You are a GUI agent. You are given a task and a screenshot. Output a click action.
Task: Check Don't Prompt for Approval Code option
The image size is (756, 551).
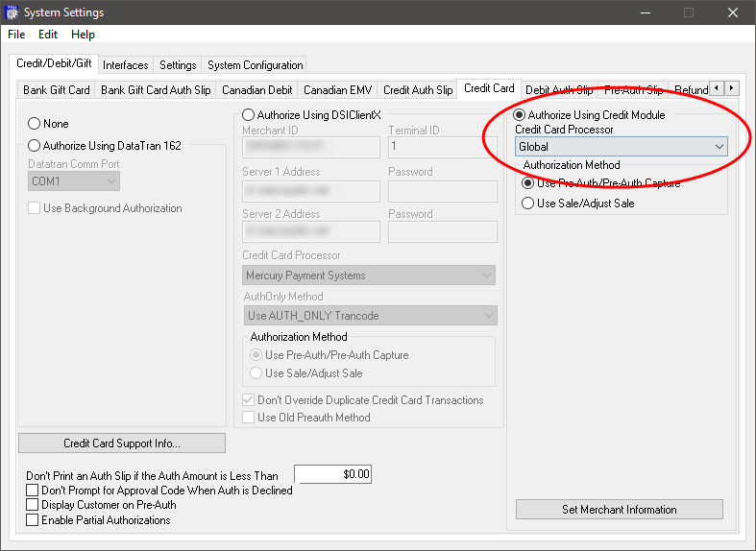34,491
